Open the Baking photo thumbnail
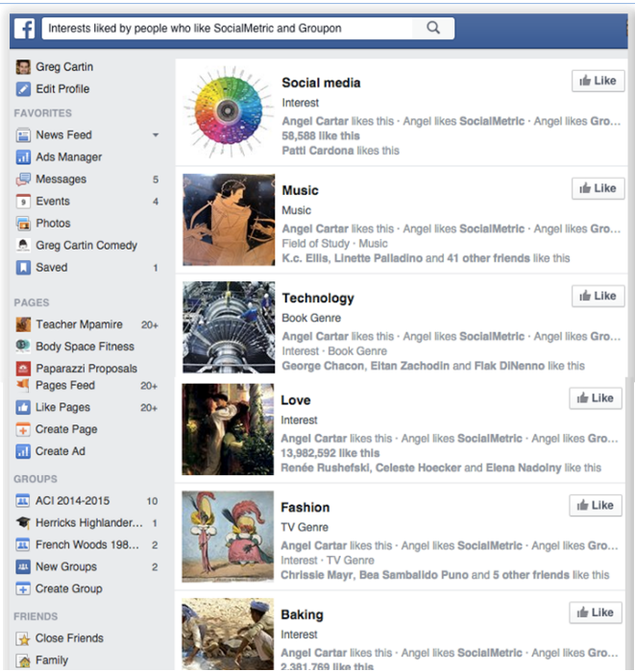635x672 pixels. click(228, 635)
